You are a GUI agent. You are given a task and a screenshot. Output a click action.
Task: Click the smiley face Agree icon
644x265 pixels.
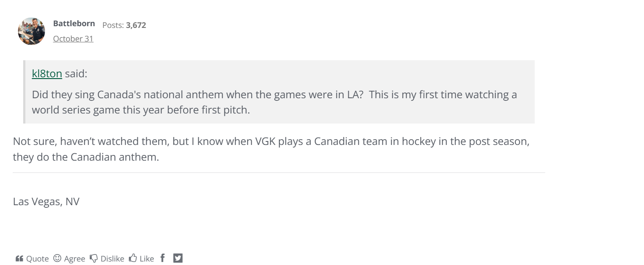(x=57, y=258)
